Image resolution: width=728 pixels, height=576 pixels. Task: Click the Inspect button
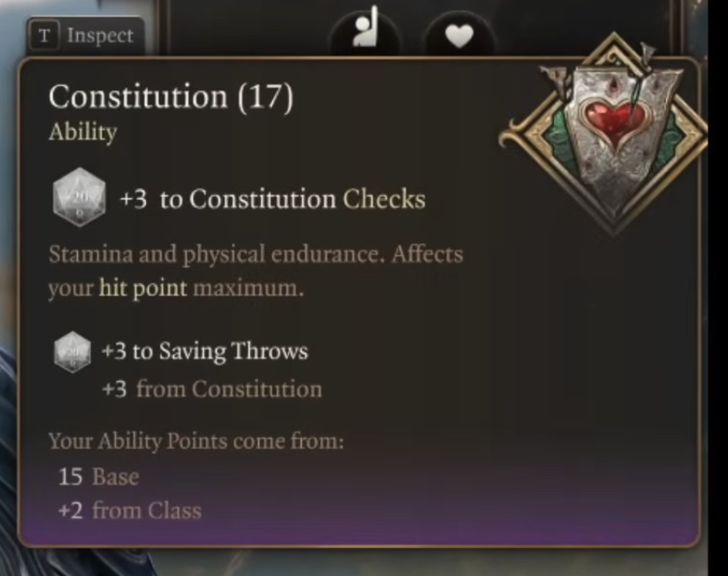(85, 36)
